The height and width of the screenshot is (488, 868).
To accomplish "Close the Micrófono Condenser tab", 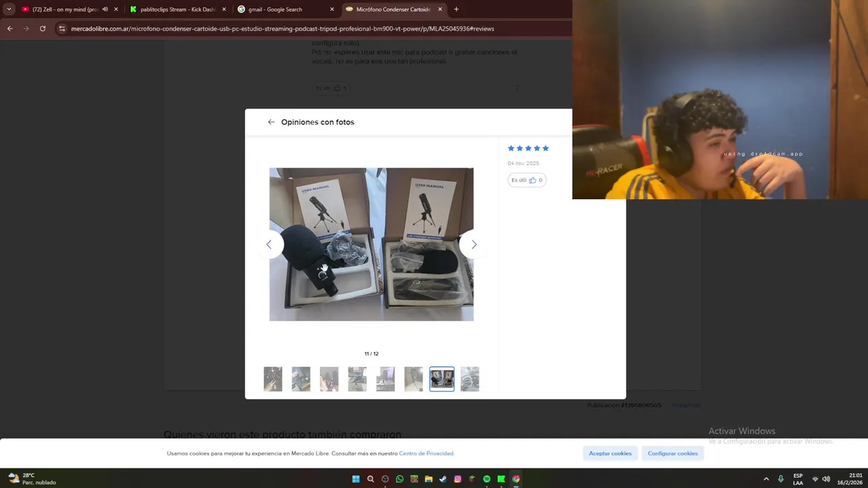I will pyautogui.click(x=440, y=9).
